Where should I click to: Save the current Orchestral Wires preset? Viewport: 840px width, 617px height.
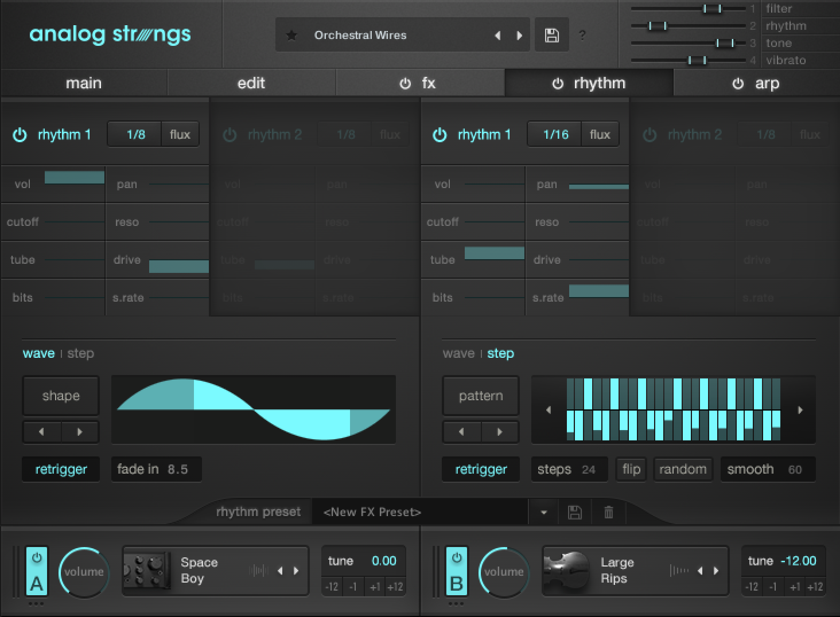coord(551,34)
